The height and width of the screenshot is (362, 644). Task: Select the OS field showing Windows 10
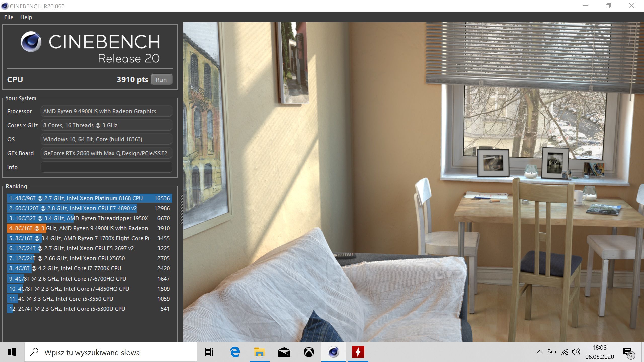[106, 139]
